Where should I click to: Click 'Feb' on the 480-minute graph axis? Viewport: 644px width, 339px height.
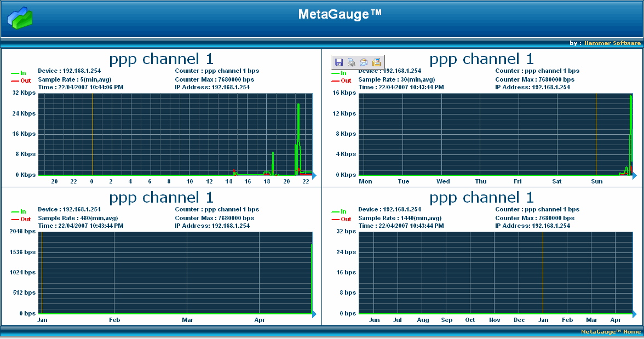[114, 320]
